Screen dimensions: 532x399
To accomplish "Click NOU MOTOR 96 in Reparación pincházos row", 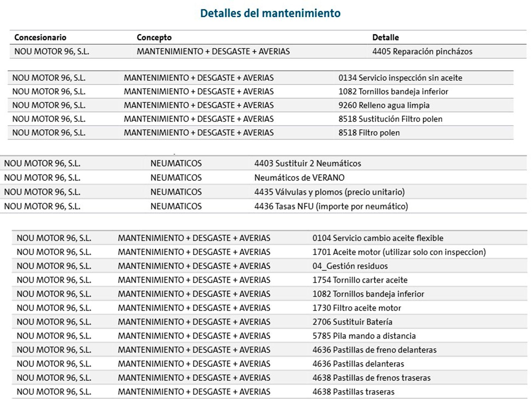I will [52, 52].
